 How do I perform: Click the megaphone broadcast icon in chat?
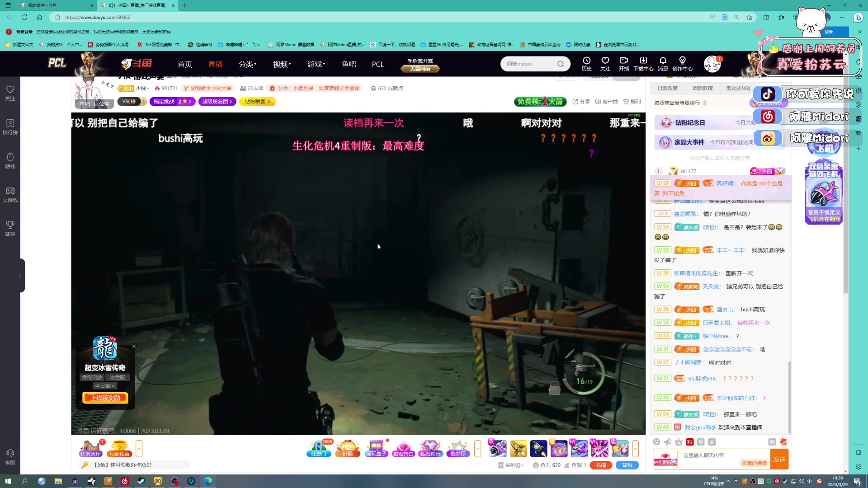click(667, 442)
